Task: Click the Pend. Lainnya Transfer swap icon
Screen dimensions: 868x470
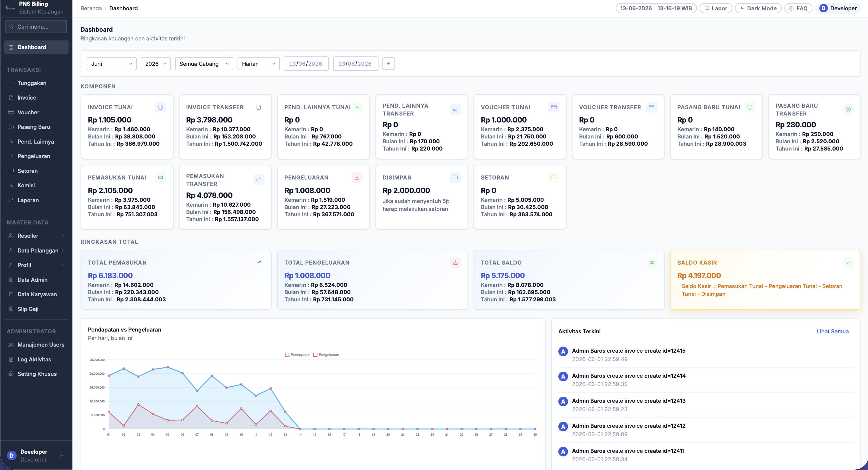Action: click(x=455, y=110)
